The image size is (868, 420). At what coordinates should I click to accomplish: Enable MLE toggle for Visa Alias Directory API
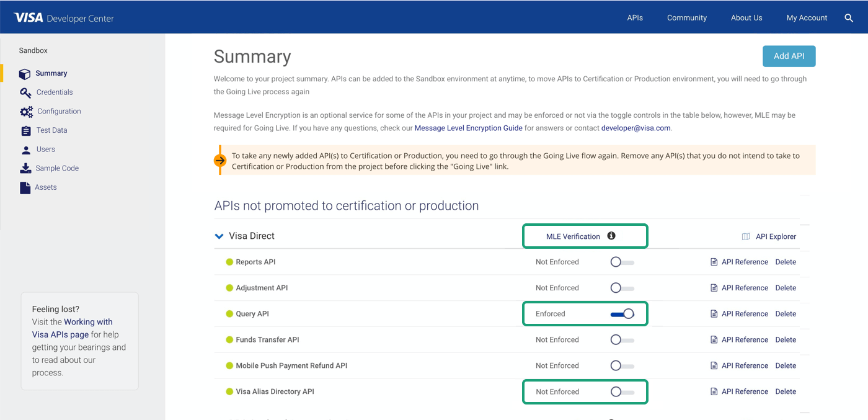[622, 392]
